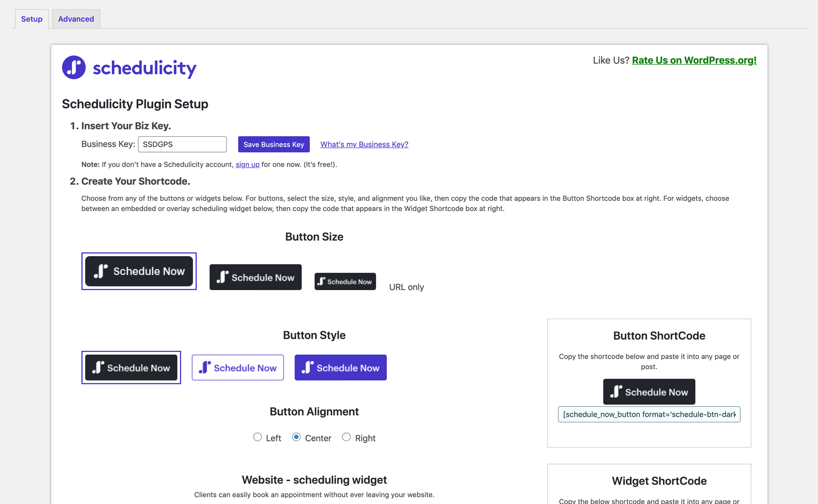
Task: Select the white outlined Schedule Now style
Action: [x=238, y=367]
